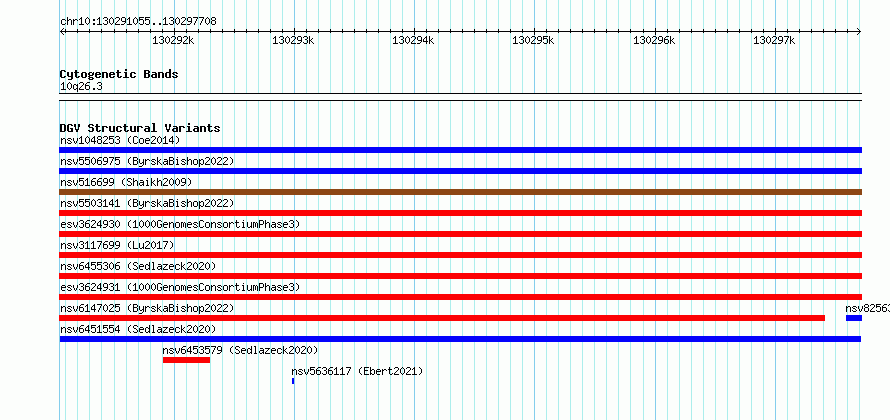Click the chr10:130291055..130297708 coordinates text
Viewport: 890px width, 420px height.
tap(138, 22)
